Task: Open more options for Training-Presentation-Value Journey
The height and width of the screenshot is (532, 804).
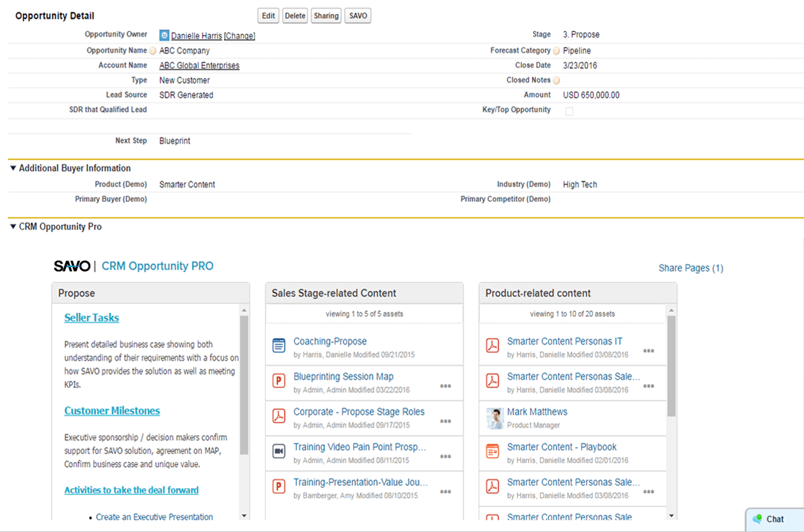Action: click(x=445, y=492)
